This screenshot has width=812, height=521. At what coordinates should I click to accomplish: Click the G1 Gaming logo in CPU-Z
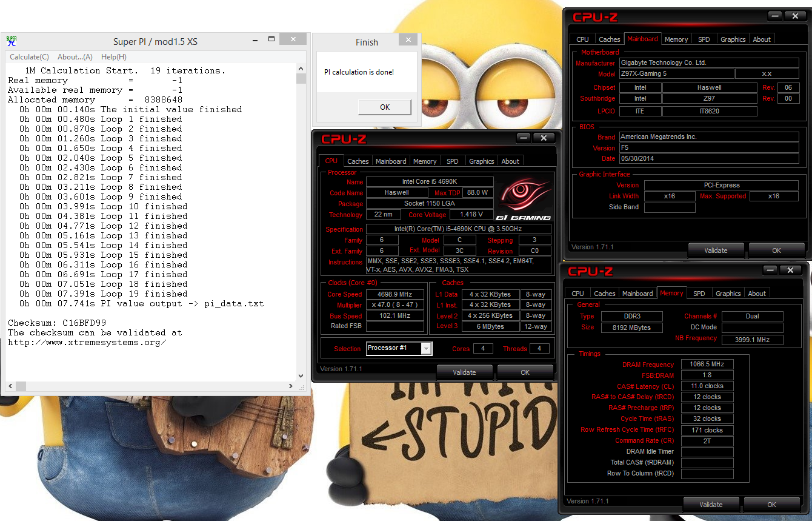point(524,198)
